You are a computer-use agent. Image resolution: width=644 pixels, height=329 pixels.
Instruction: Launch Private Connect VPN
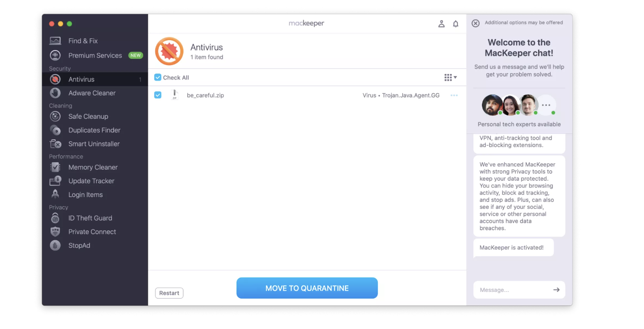[91, 232]
